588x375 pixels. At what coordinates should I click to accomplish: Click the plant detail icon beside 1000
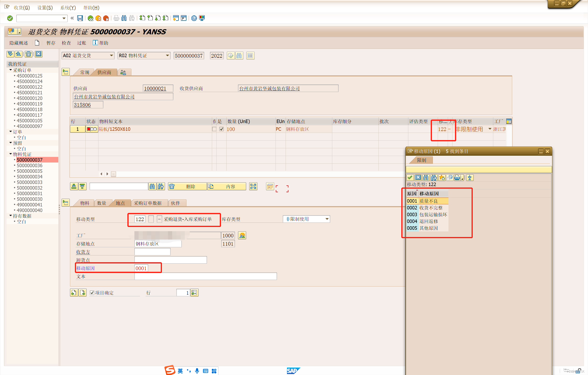pyautogui.click(x=242, y=236)
